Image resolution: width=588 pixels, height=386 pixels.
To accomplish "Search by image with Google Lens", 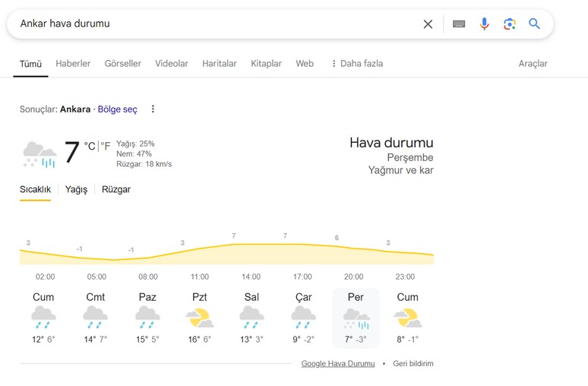I will (x=510, y=24).
